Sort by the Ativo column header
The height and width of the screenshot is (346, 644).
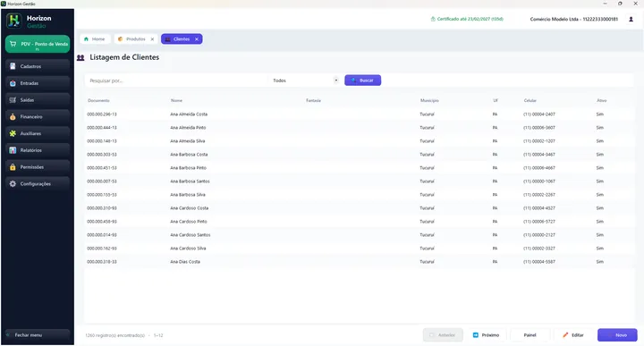602,100
